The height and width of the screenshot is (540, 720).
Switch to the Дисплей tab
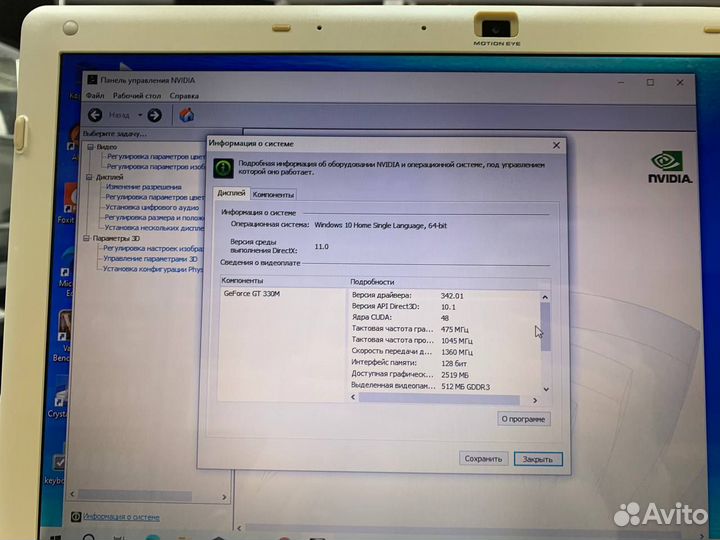click(231, 193)
